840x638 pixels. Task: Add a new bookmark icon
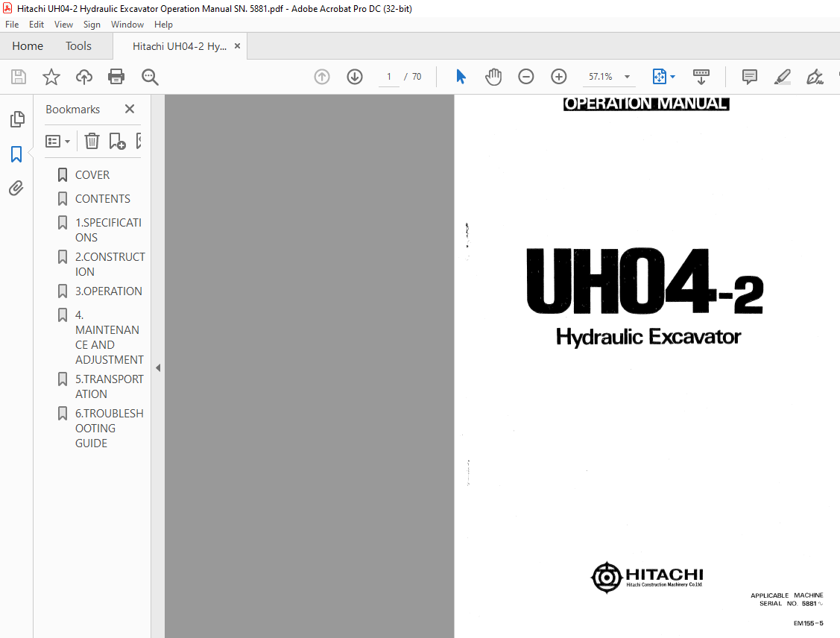pos(117,141)
